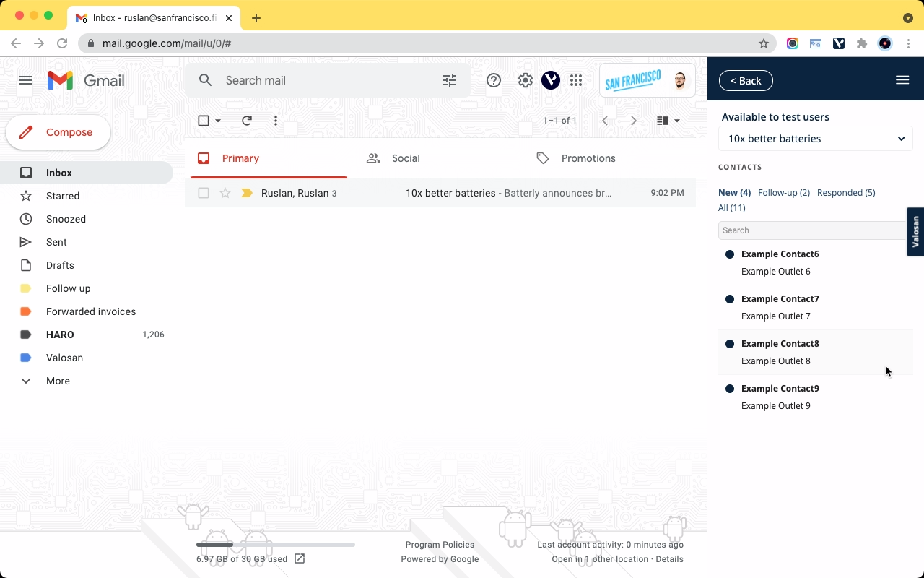
Task: Click the vertical Valosan side tab
Action: pyautogui.click(x=915, y=232)
